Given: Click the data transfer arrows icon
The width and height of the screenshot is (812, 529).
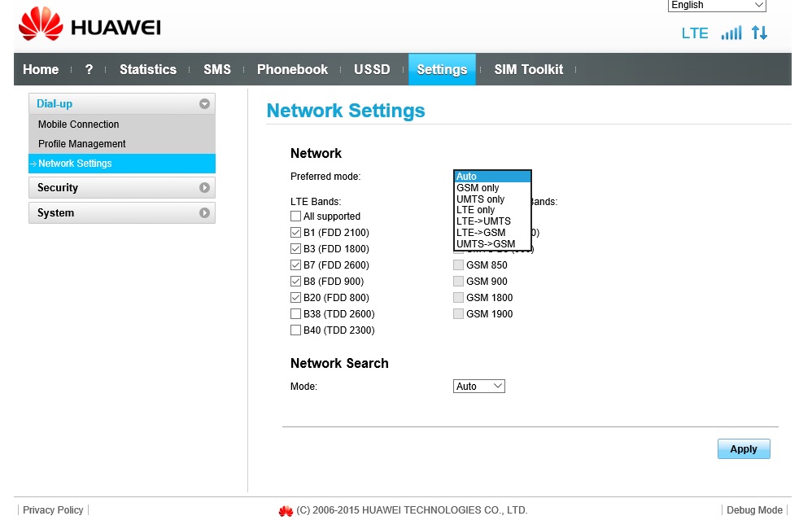Looking at the screenshot, I should (x=759, y=33).
